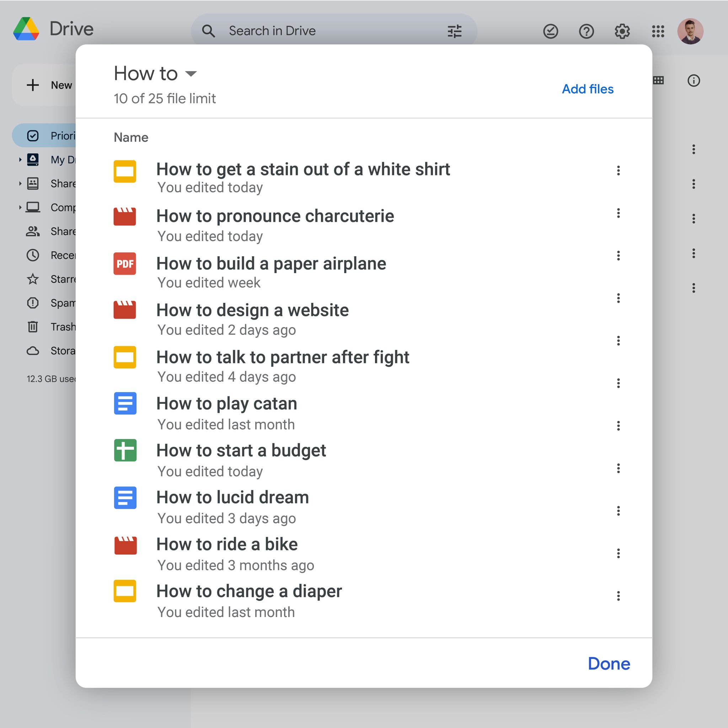This screenshot has width=728, height=728.
Task: Open the Help menu icon
Action: click(586, 31)
